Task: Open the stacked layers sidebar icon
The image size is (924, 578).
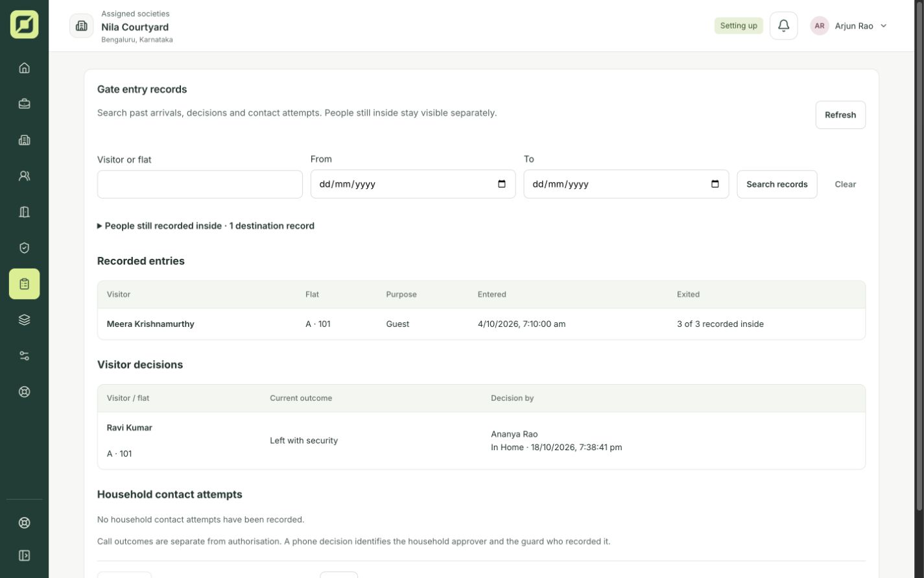Action: tap(24, 320)
